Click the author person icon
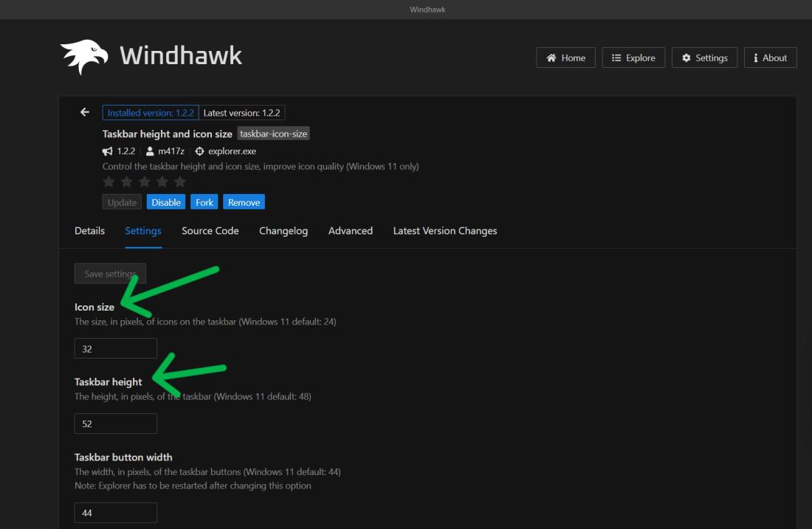Screen dimensions: 812x529 150,151
